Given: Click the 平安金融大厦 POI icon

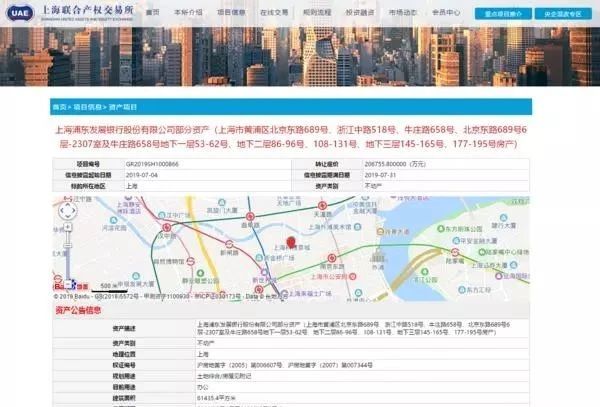Looking at the screenshot, I should tap(456, 241).
